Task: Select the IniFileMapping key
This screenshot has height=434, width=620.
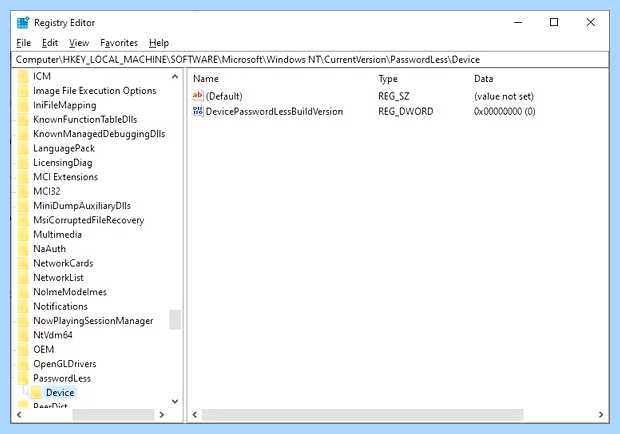Action: point(64,105)
